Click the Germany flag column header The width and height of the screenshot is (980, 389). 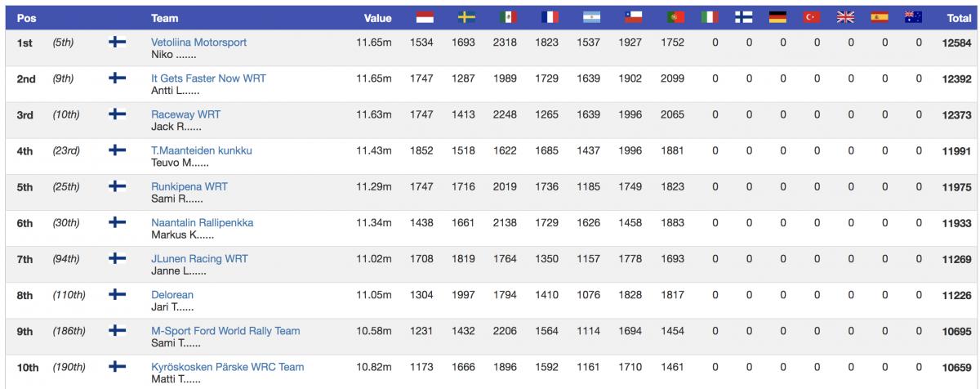[x=777, y=17]
